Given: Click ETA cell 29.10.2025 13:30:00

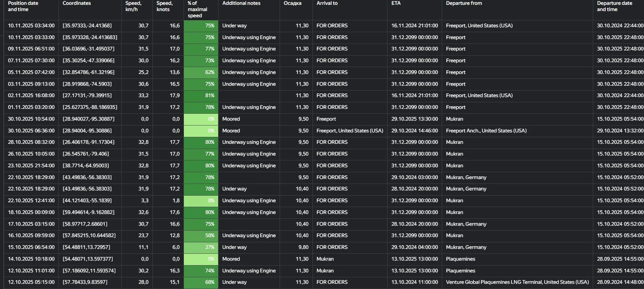Looking at the screenshot, I should (x=414, y=119).
